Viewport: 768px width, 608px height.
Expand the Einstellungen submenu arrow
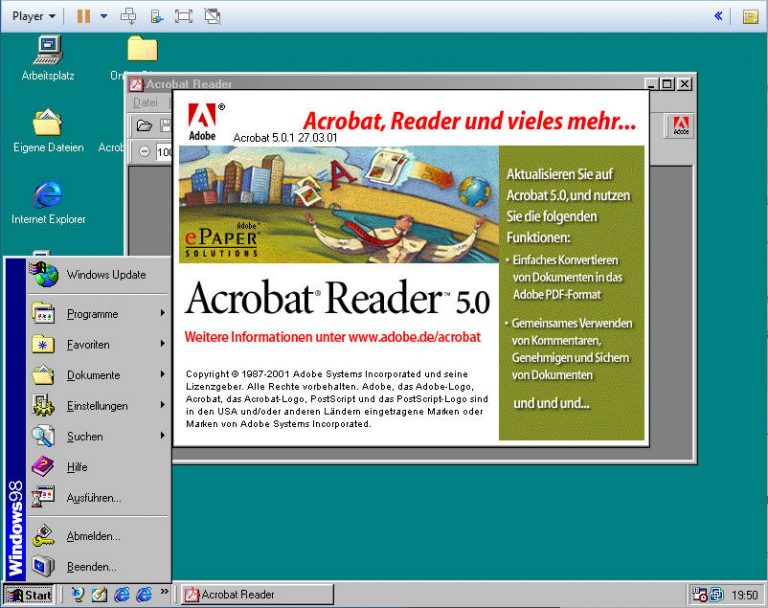[163, 405]
